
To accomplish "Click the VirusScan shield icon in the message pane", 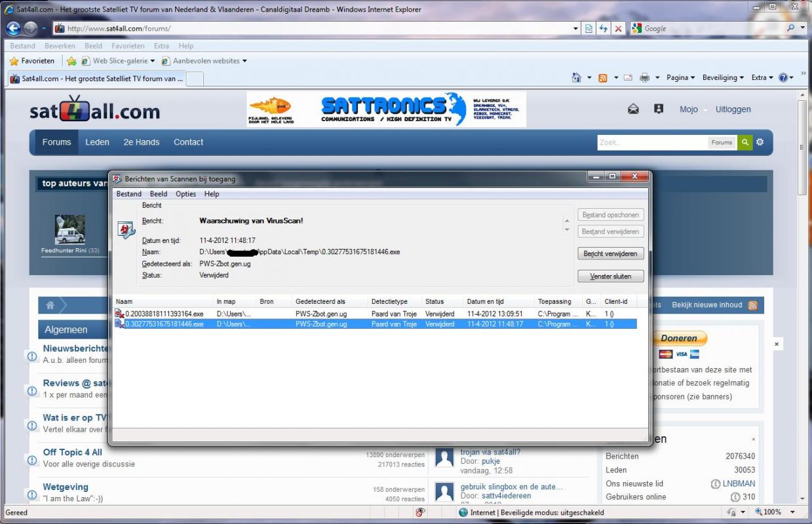I will point(126,229).
